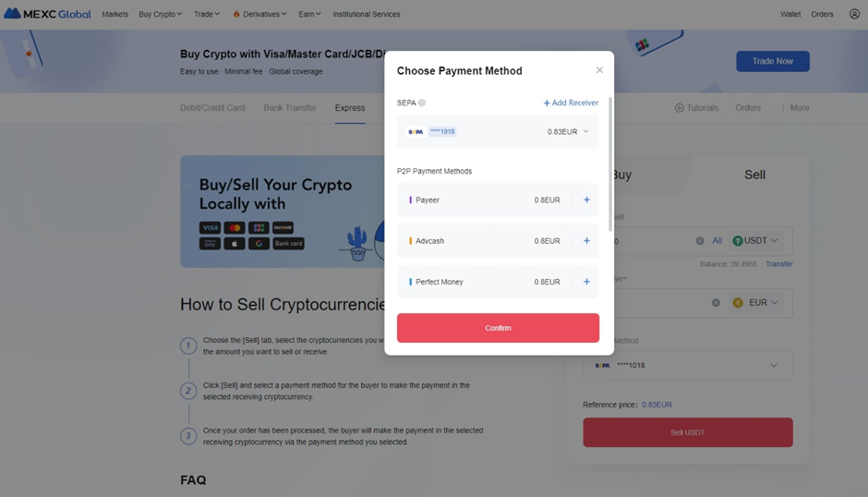Viewport: 868px width, 497px height.
Task: Click the Trade Now button
Action: (x=773, y=62)
